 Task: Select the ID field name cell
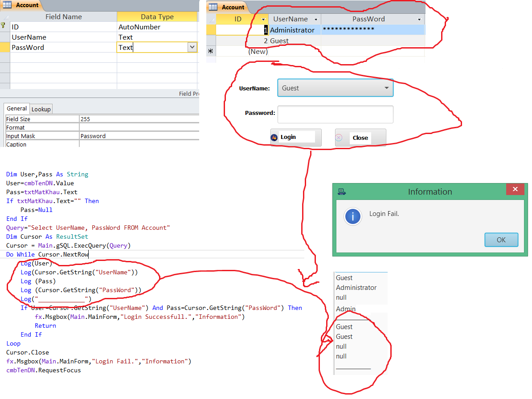pyautogui.click(x=63, y=27)
